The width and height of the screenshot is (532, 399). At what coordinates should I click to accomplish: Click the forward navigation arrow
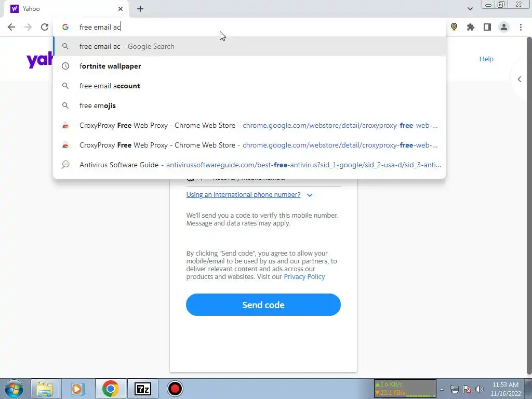click(28, 27)
